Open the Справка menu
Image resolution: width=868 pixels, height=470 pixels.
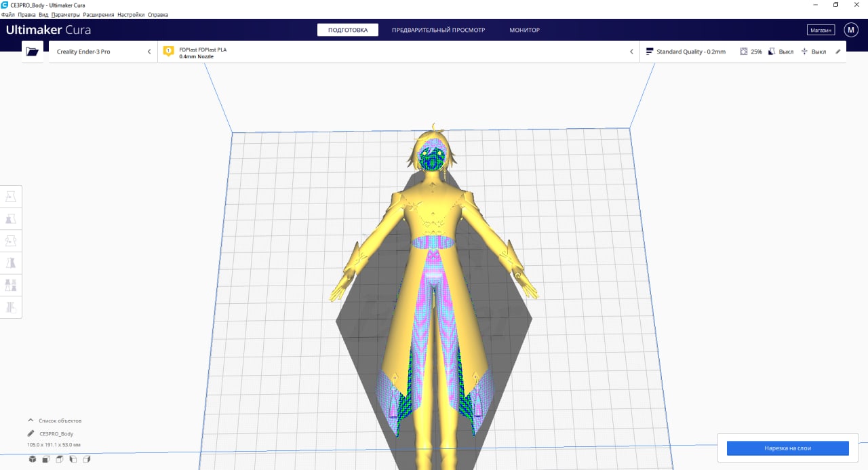157,14
